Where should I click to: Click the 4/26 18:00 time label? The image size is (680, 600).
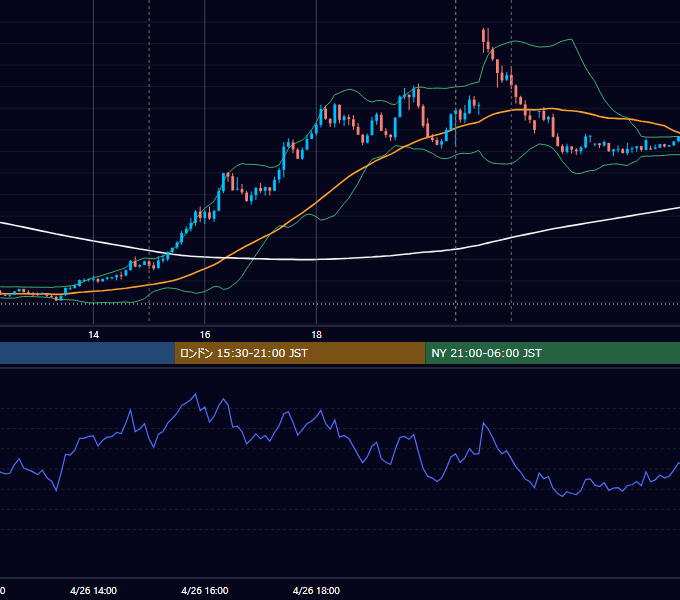pos(316,590)
